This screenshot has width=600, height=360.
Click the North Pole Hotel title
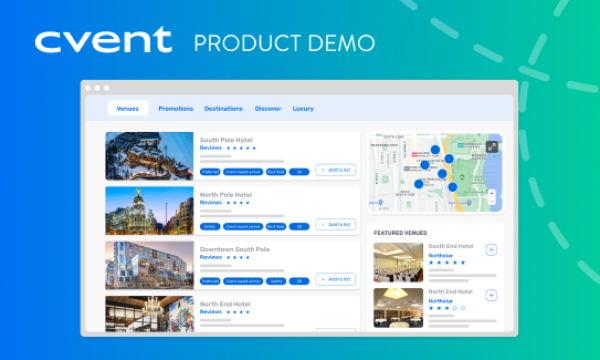(226, 195)
